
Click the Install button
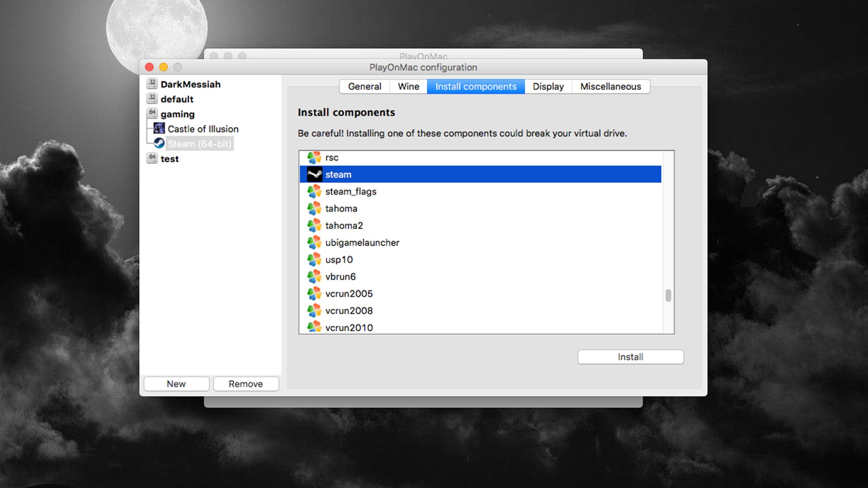[630, 357]
